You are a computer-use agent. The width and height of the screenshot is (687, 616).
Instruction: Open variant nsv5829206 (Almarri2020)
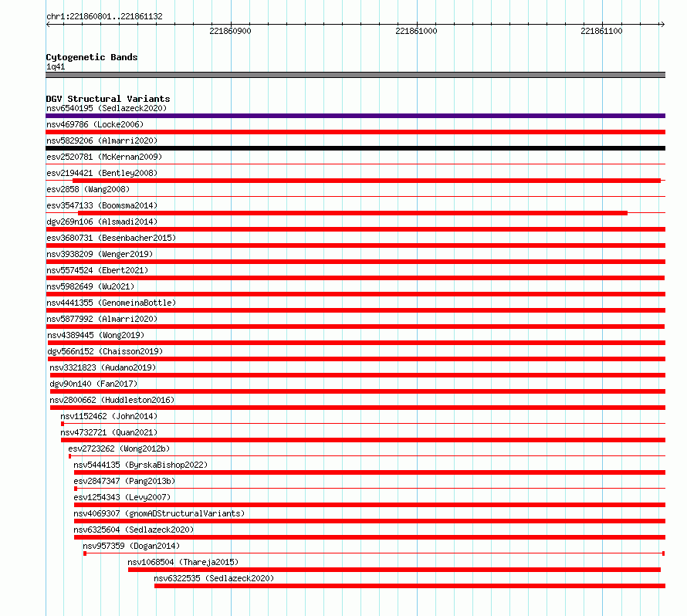[102, 140]
